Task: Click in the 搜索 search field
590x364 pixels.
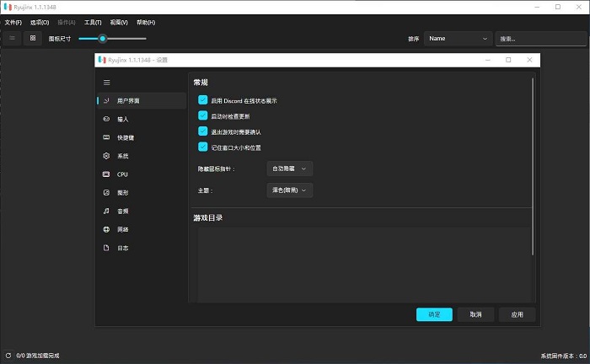Action: (541, 39)
